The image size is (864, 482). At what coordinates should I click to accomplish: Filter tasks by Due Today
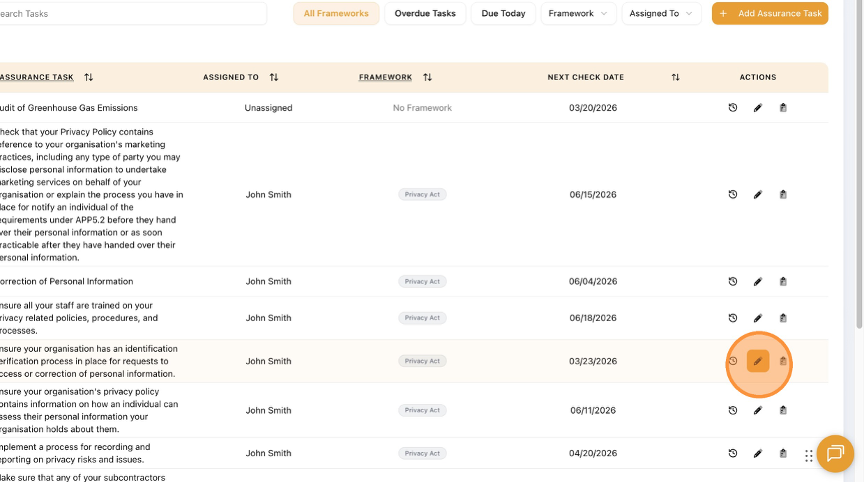point(503,14)
